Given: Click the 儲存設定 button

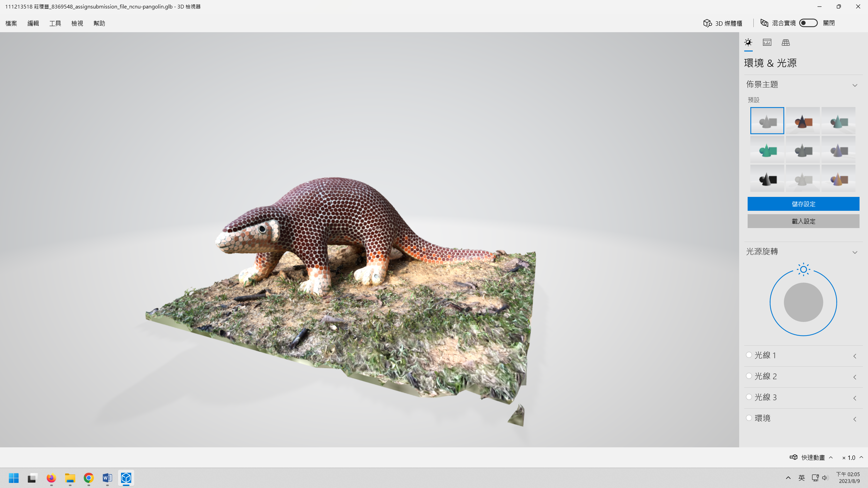Looking at the screenshot, I should click(803, 204).
